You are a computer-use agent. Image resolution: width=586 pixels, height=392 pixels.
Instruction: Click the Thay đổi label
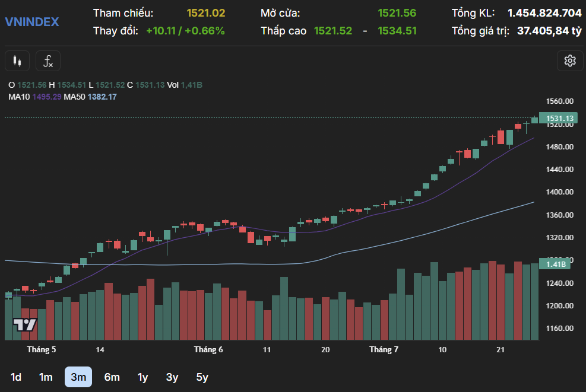(116, 31)
